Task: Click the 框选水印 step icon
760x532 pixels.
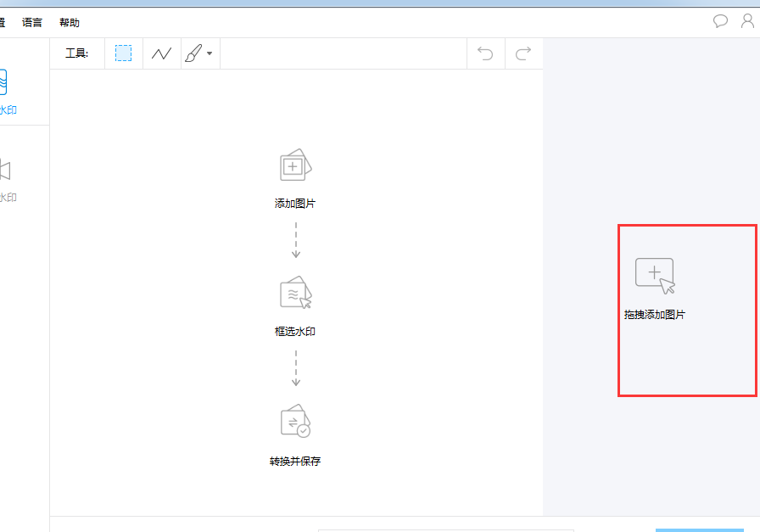Action: tap(296, 293)
